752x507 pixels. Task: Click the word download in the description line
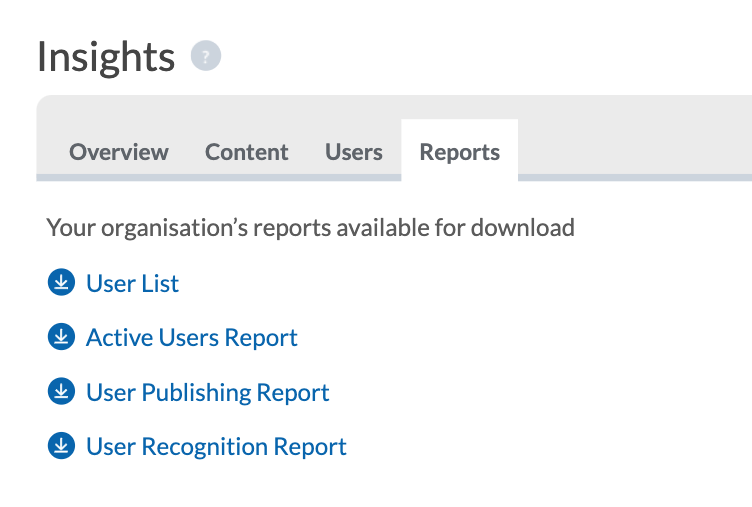(x=523, y=227)
